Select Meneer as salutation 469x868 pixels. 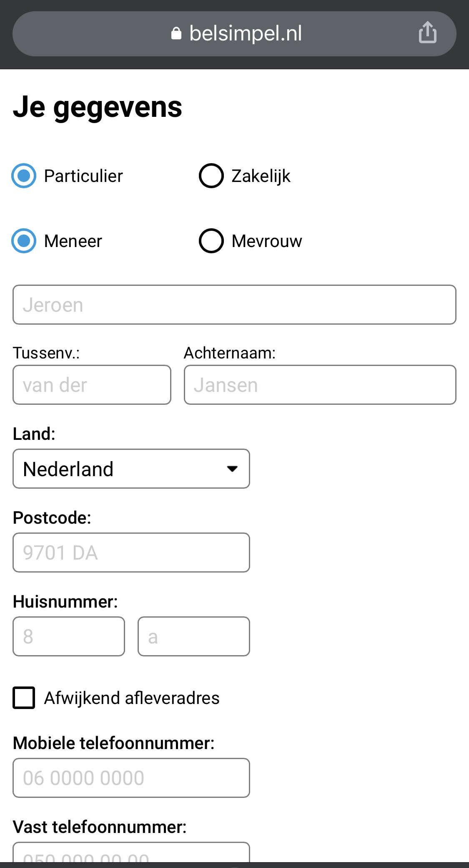(24, 241)
